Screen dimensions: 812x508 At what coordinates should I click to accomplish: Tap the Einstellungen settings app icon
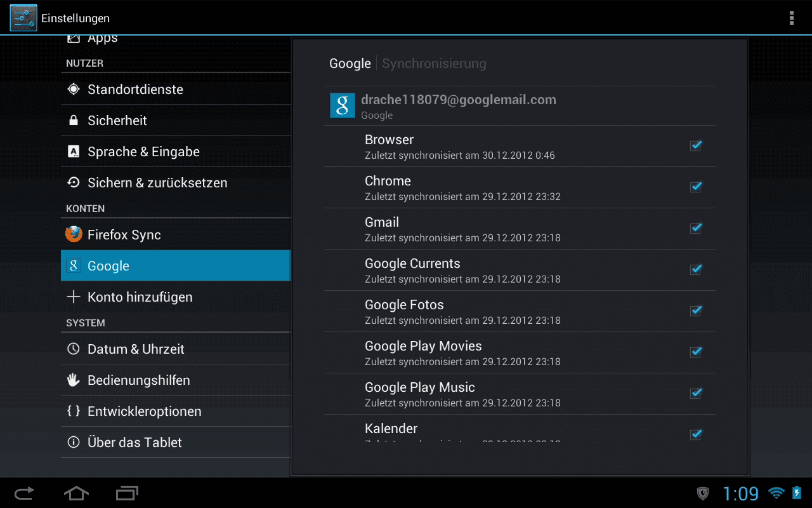[23, 18]
